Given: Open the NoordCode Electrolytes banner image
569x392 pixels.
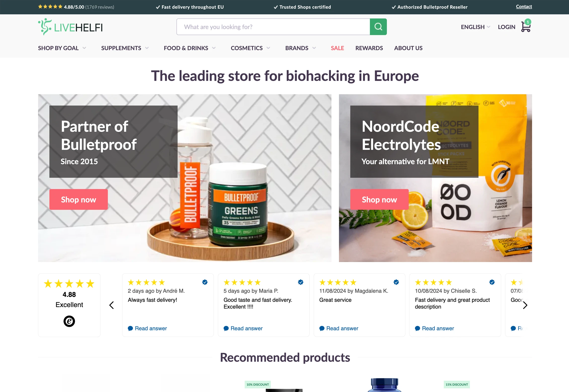Looking at the screenshot, I should (435, 178).
